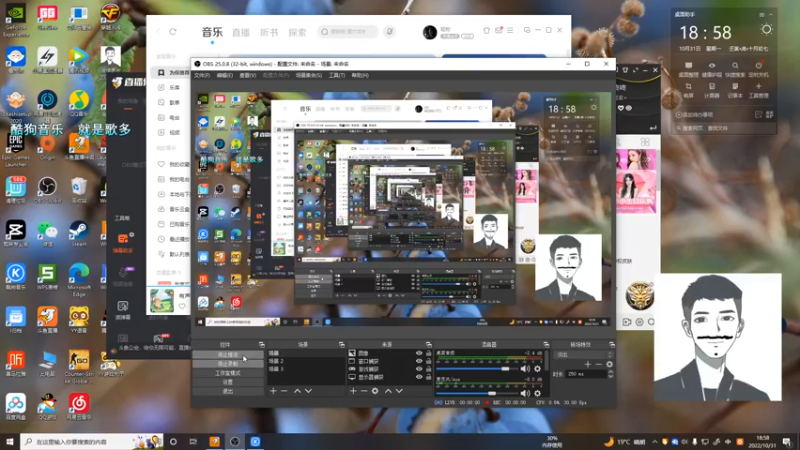
Task: Undock the 控件 controls panel
Action: 262,345
